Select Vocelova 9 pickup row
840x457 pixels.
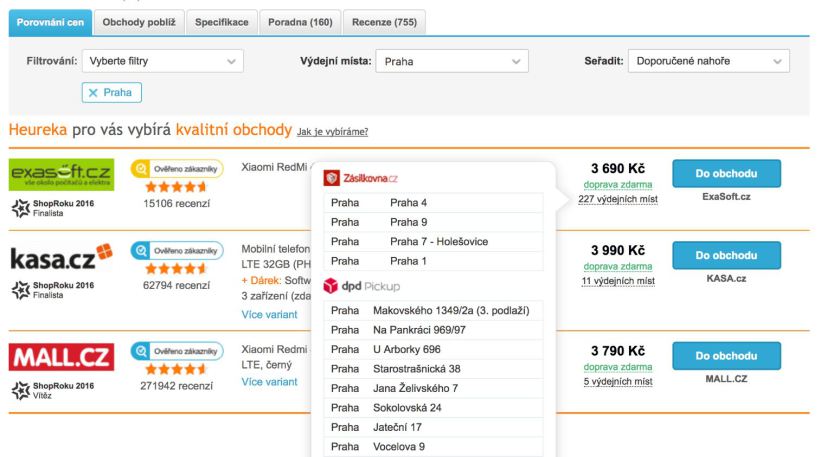point(433,447)
